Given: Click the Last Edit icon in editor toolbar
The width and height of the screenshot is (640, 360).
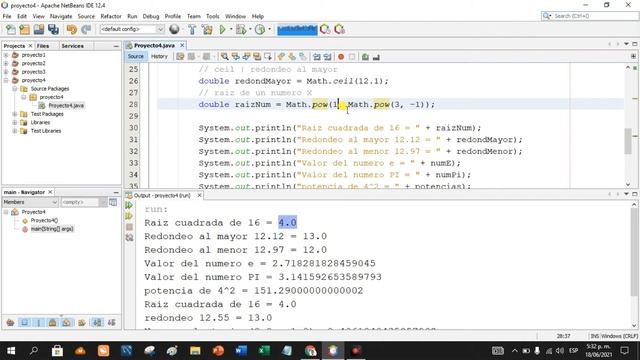Looking at the screenshot, I should point(180,57).
